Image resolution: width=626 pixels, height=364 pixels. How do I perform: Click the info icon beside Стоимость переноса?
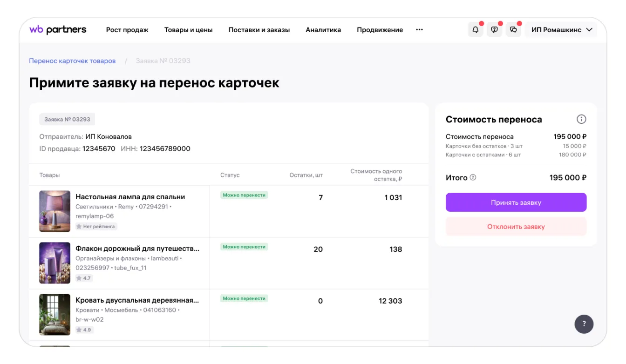pyautogui.click(x=581, y=119)
